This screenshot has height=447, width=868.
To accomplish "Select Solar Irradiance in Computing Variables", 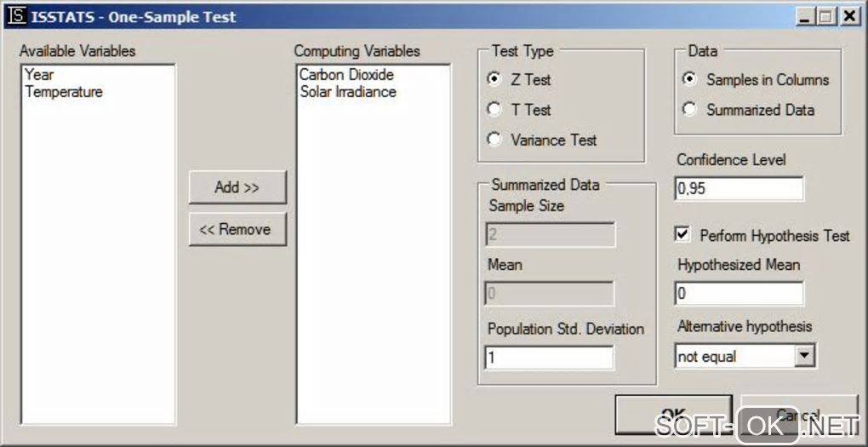I will [x=348, y=92].
